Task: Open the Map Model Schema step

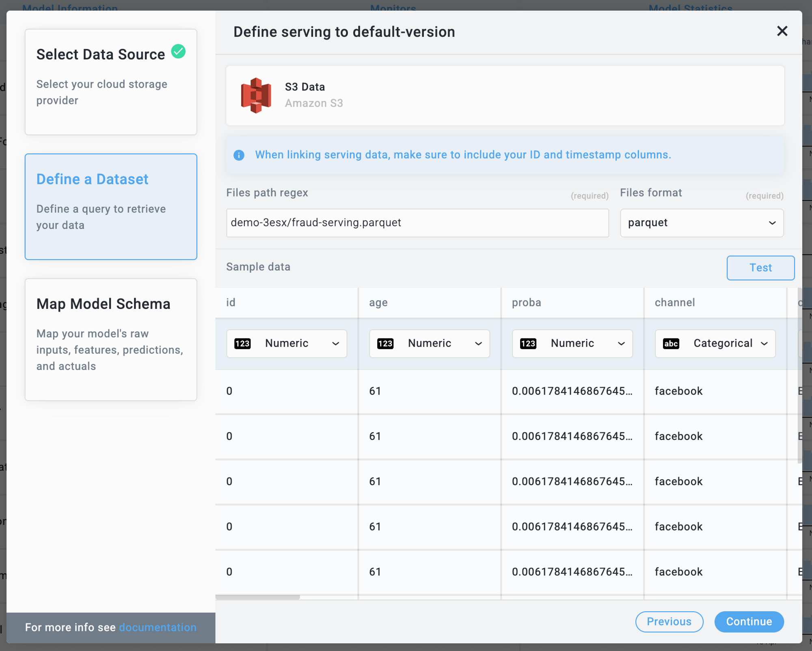Action: (x=111, y=339)
